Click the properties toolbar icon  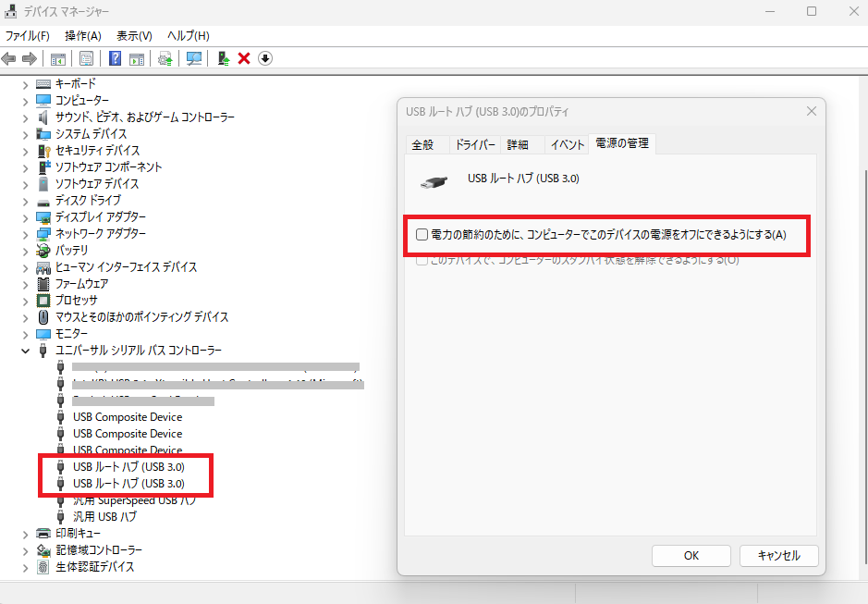[86, 58]
